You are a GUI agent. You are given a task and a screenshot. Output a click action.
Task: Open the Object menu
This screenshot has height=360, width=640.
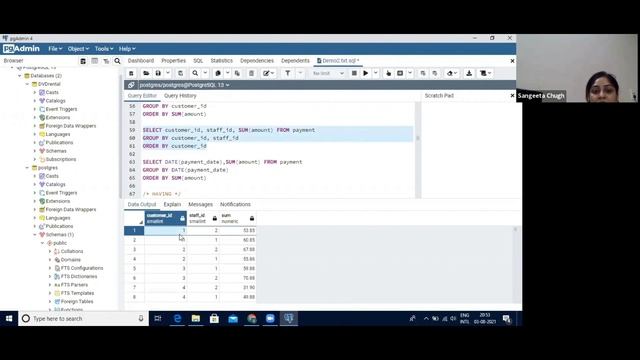[78, 49]
